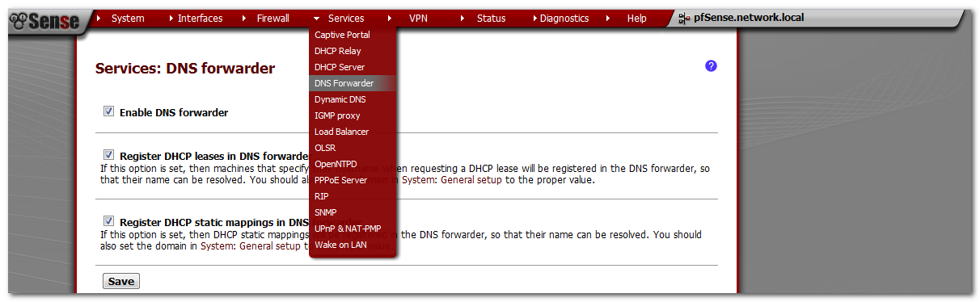
Task: Collapse the Services menu
Action: [x=346, y=19]
